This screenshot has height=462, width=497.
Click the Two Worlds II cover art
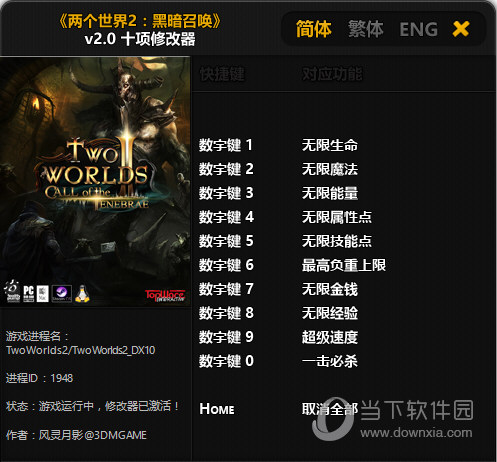[x=95, y=181]
